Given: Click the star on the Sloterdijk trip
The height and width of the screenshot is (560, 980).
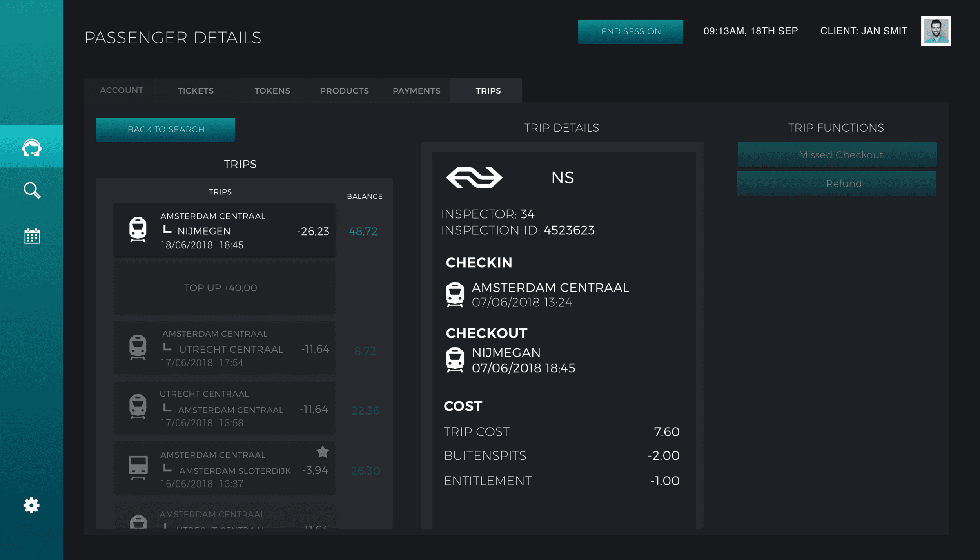Looking at the screenshot, I should pos(322,452).
